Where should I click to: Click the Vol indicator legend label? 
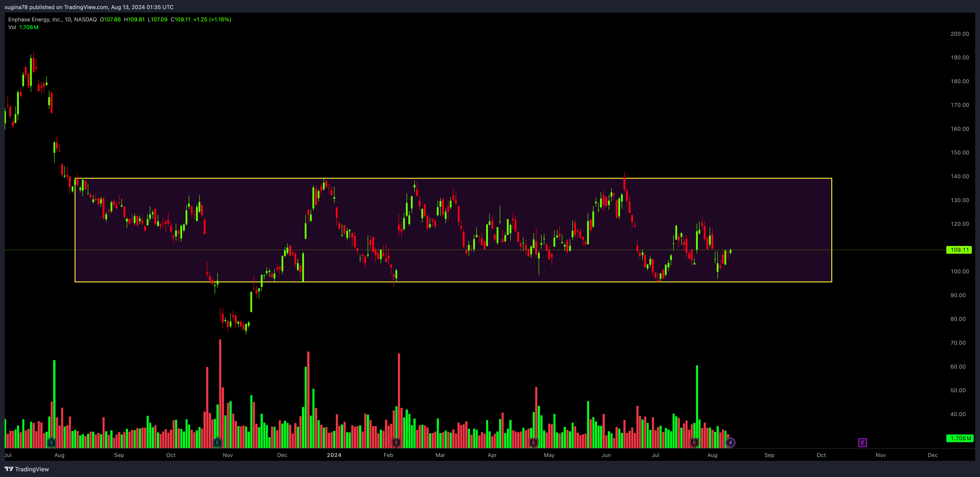pyautogui.click(x=12, y=27)
